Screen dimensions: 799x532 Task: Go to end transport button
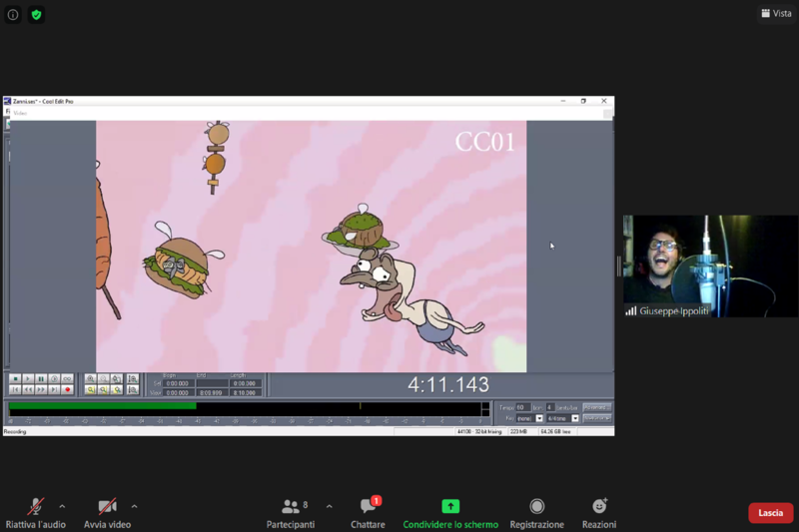point(54,390)
